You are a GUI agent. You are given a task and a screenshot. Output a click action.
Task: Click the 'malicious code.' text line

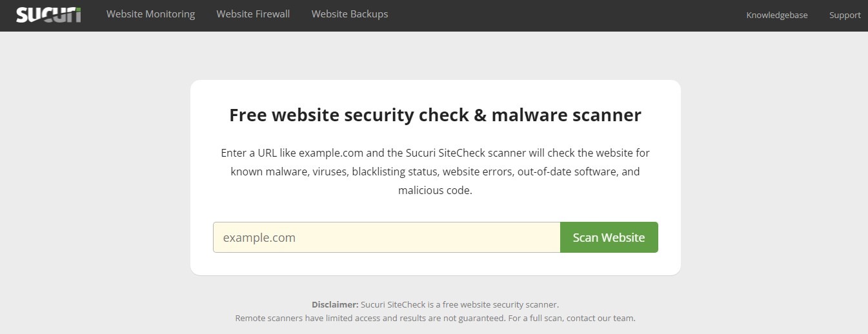point(435,190)
